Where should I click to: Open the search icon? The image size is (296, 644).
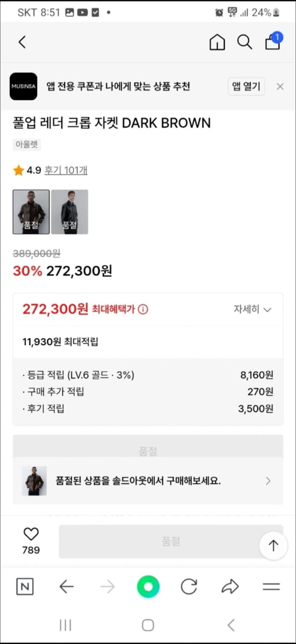(x=244, y=42)
